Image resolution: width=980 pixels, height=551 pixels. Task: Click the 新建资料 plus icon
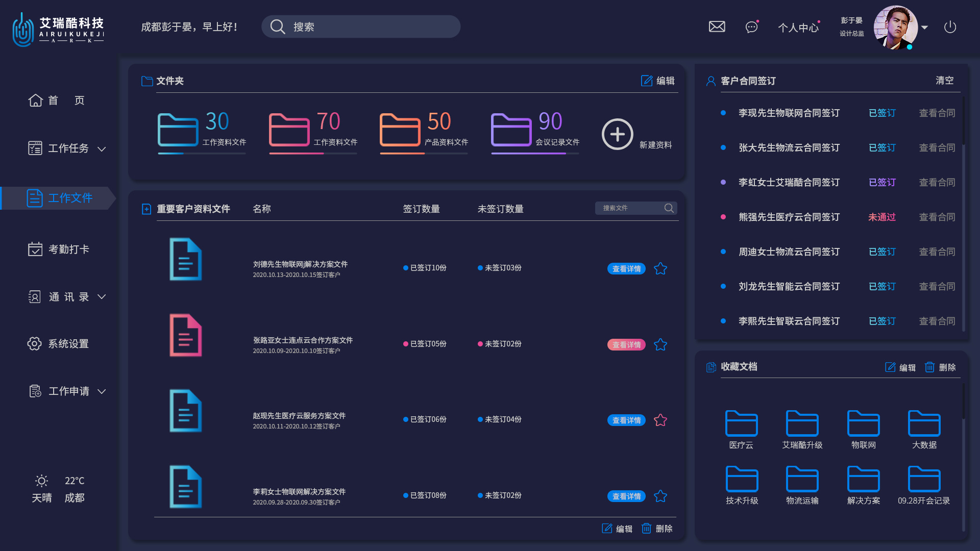point(617,134)
